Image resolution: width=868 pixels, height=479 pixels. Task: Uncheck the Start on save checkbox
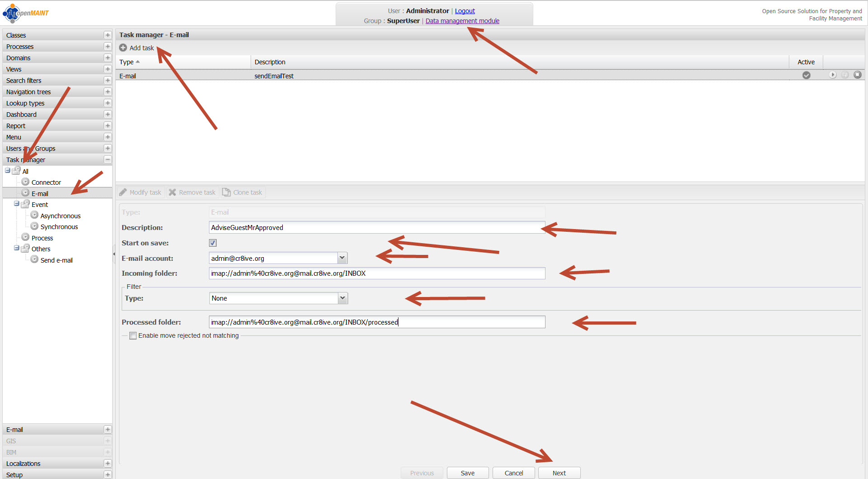213,243
